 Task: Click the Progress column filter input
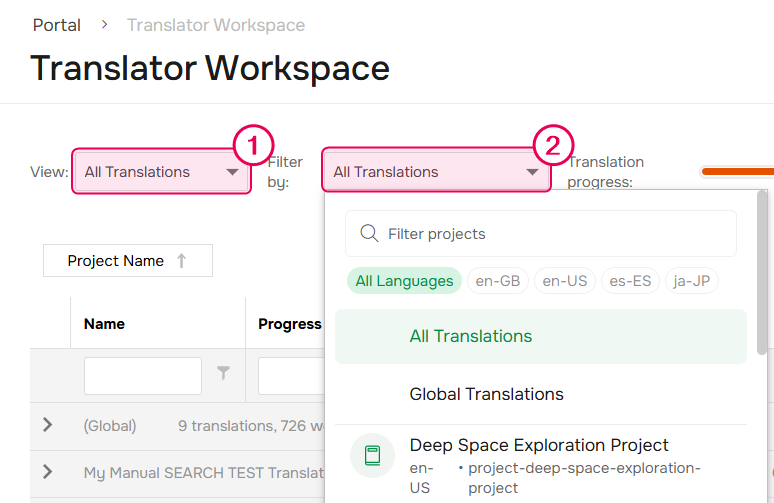(291, 376)
